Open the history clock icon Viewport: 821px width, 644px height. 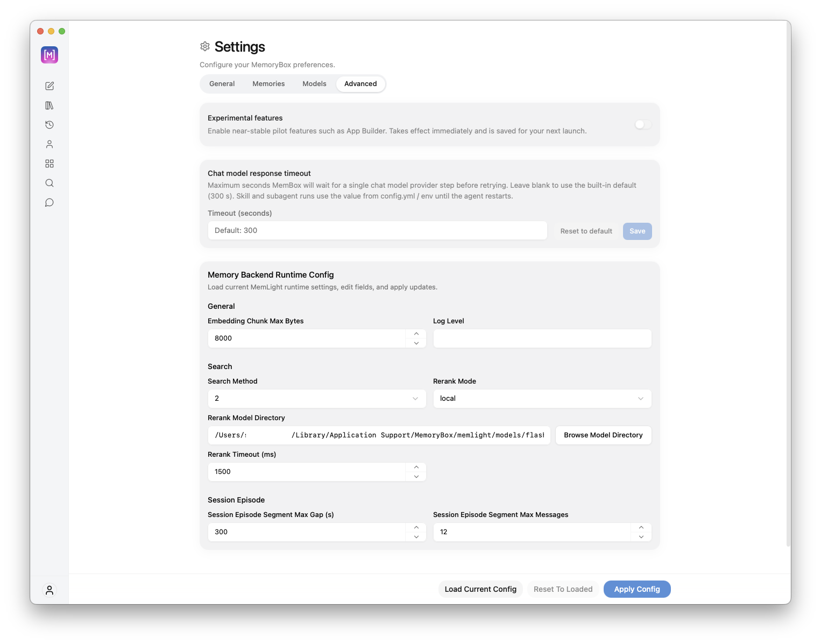pyautogui.click(x=49, y=125)
